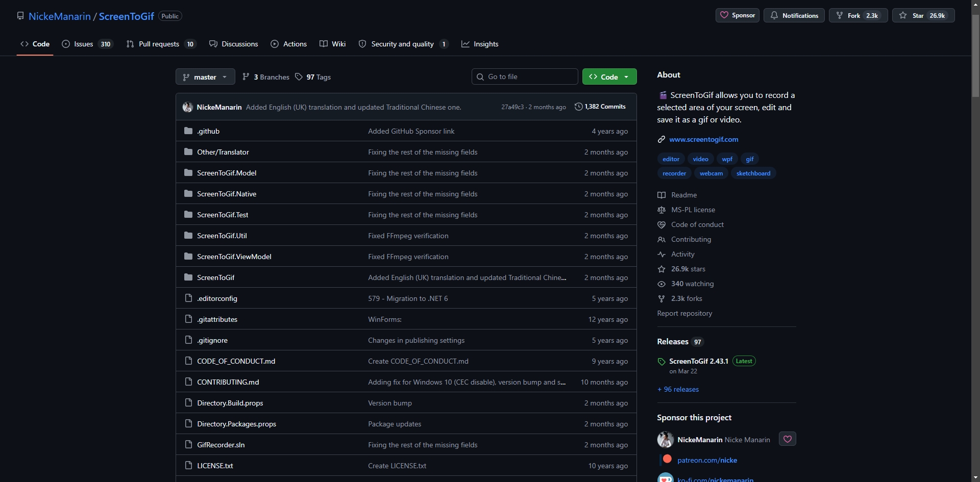The image size is (980, 482).
Task: Click the search icon in Go to file
Action: coord(480,77)
